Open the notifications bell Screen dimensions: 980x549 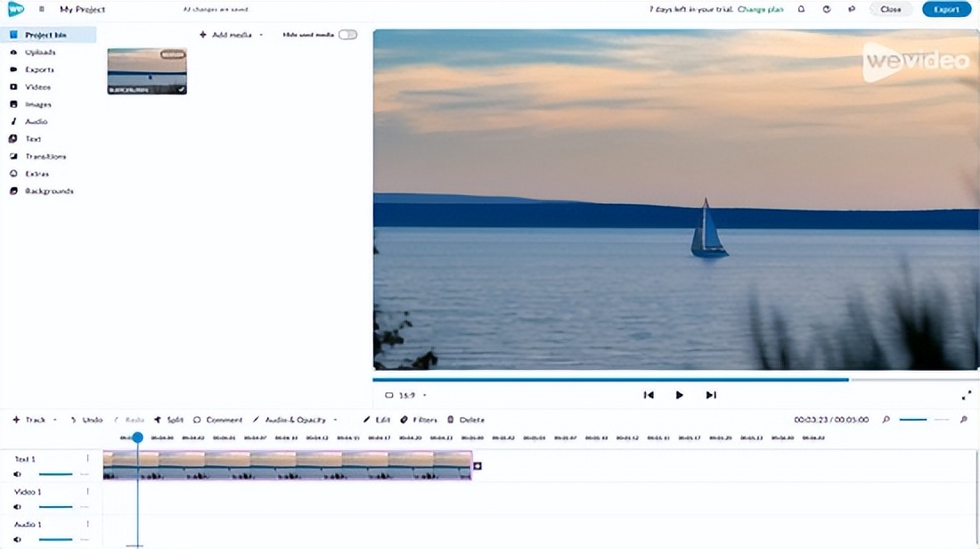coord(801,10)
